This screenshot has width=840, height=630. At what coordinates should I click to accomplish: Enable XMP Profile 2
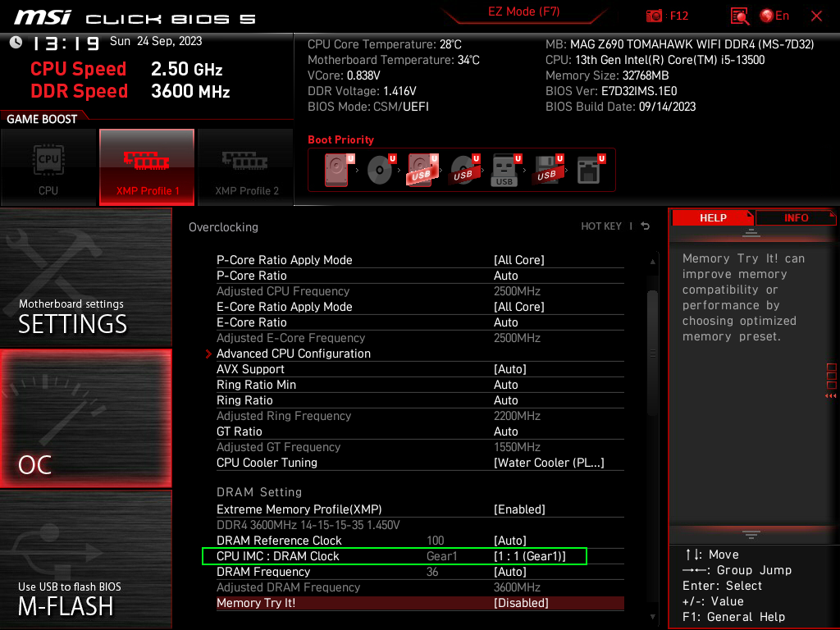click(245, 167)
